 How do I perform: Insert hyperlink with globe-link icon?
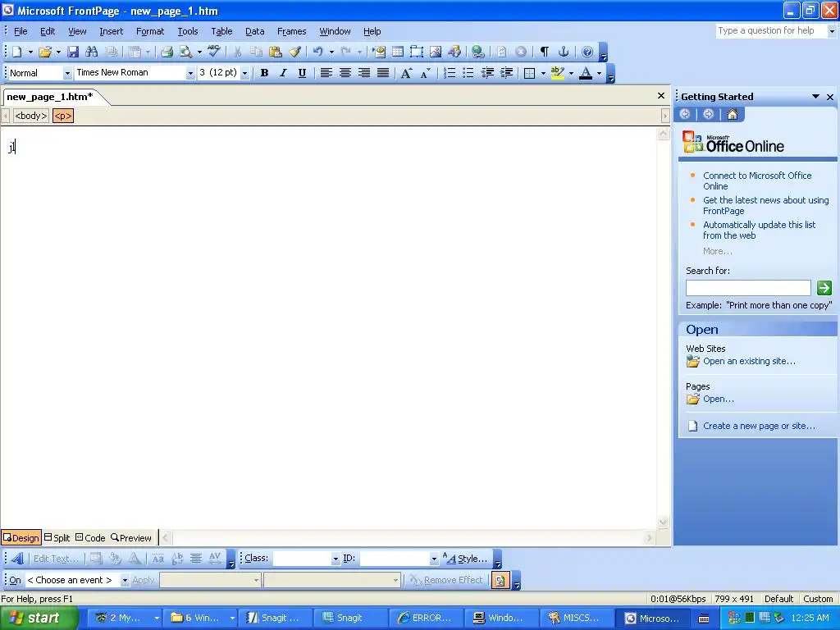pyautogui.click(x=478, y=52)
